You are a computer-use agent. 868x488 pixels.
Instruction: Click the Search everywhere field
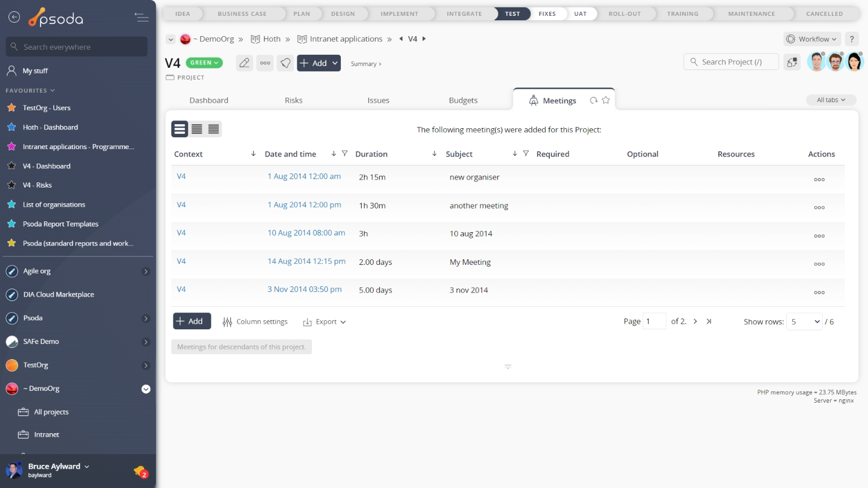77,47
